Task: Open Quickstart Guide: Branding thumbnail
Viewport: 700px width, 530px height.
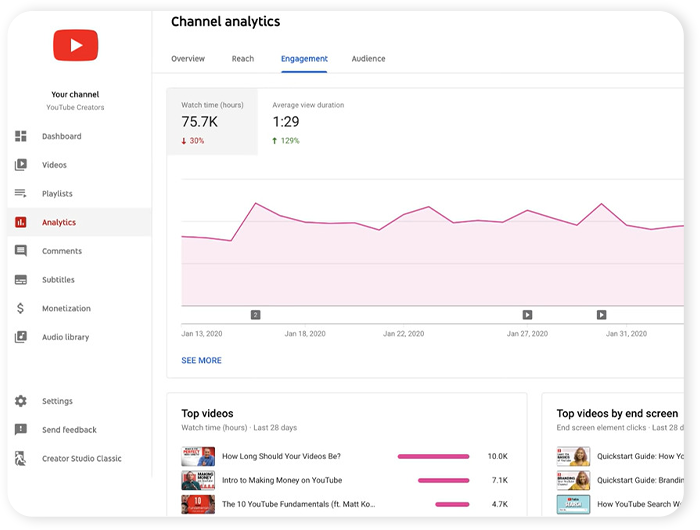Action: pos(573,480)
